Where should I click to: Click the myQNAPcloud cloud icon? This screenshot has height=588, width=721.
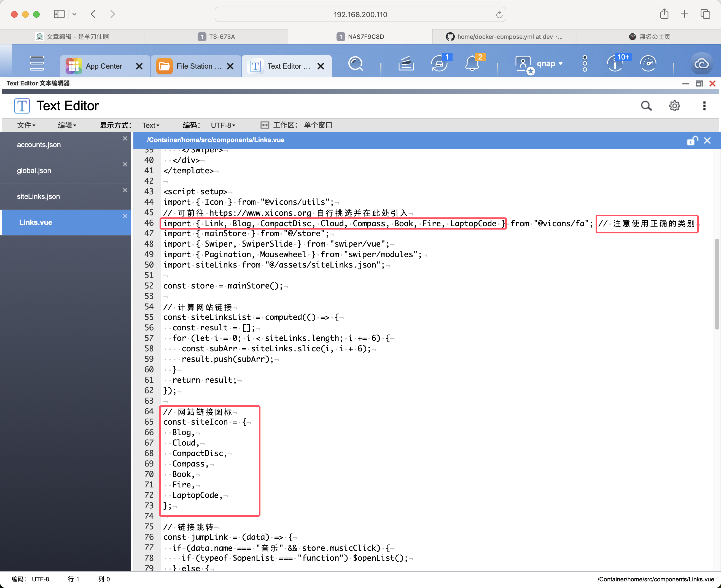click(701, 63)
